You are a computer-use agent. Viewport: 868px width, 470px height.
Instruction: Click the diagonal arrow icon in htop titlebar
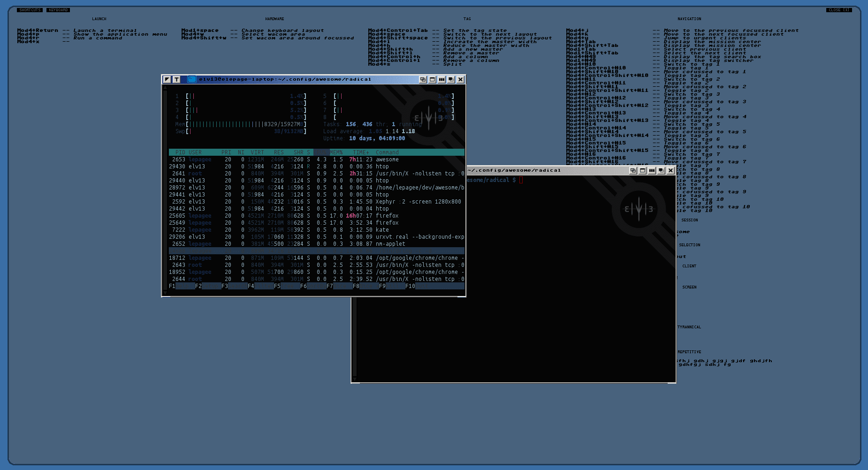click(167, 80)
